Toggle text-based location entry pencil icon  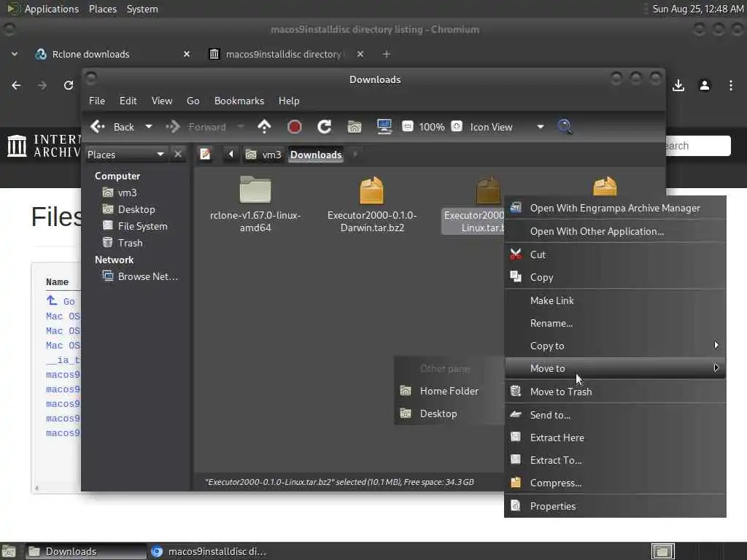click(x=205, y=155)
